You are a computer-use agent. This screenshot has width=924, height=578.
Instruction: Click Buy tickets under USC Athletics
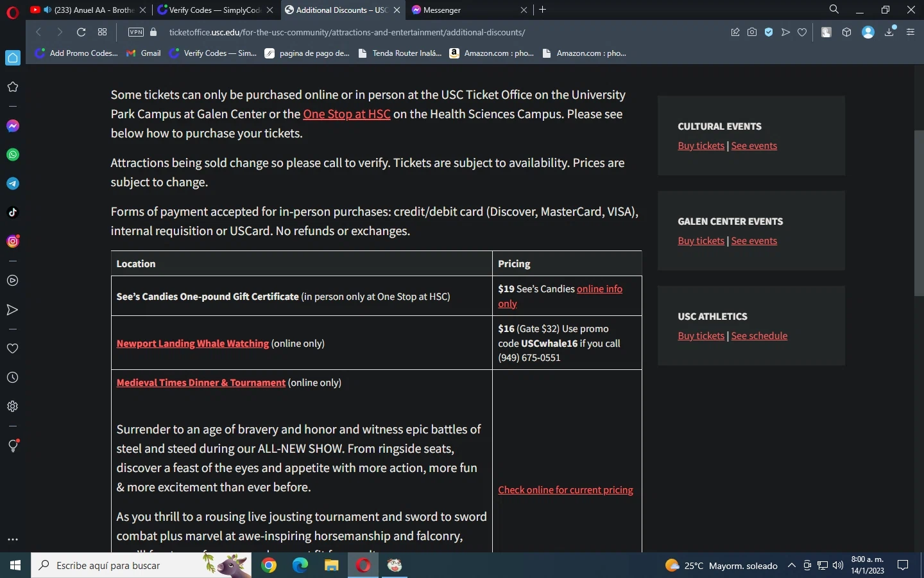(x=701, y=336)
